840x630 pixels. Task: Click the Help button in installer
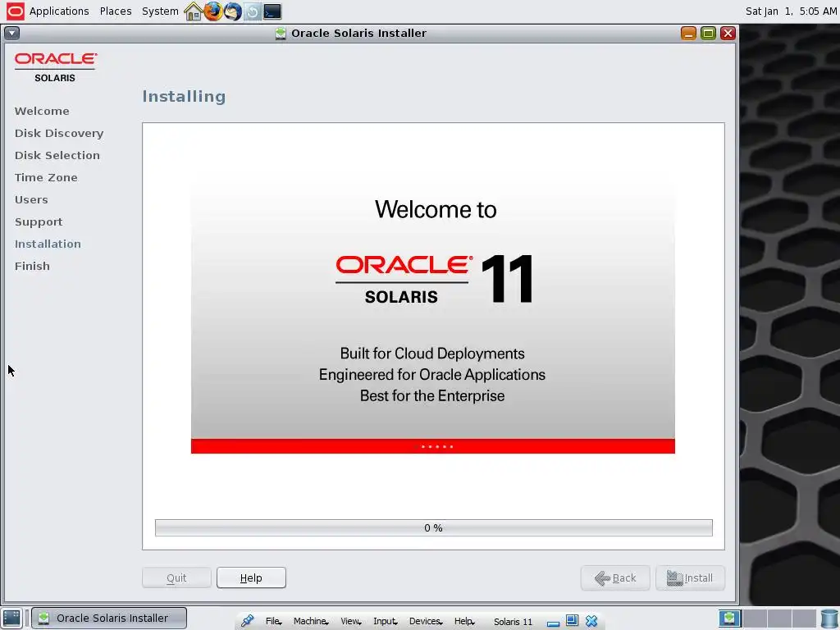click(251, 577)
